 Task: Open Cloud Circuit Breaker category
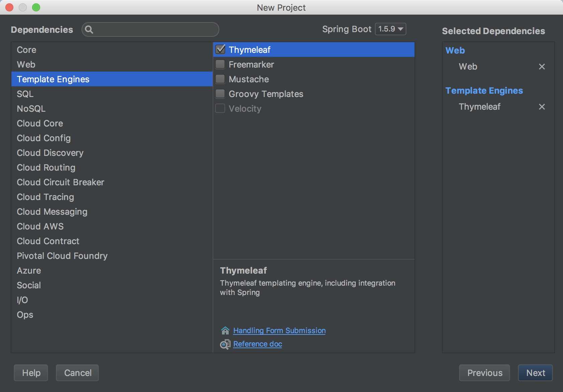click(x=112, y=182)
